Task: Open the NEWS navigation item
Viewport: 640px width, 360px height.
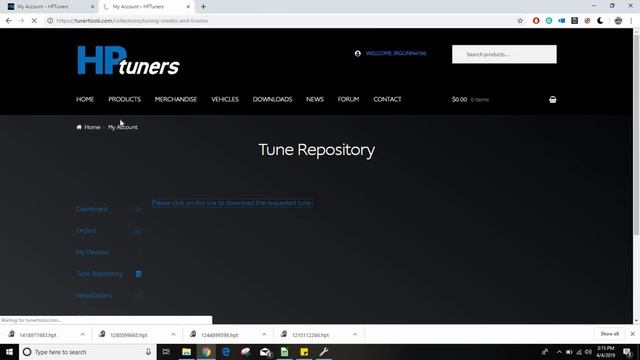Action: (x=315, y=99)
